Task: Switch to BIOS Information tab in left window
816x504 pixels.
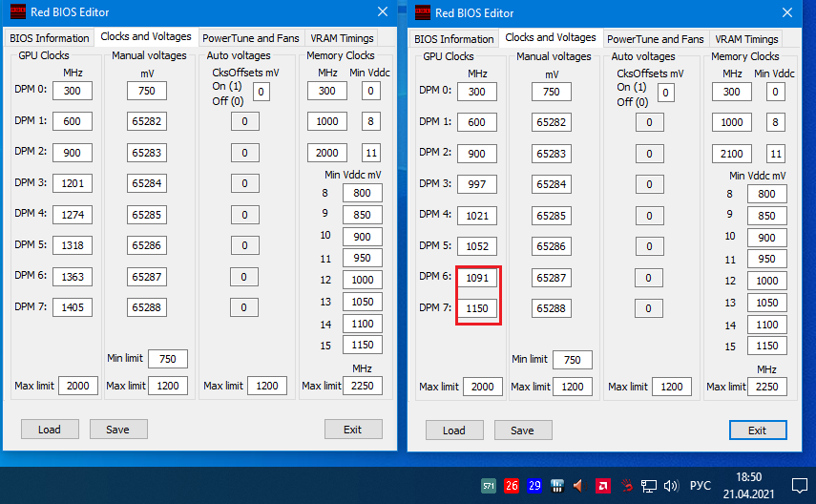Action: click(50, 38)
